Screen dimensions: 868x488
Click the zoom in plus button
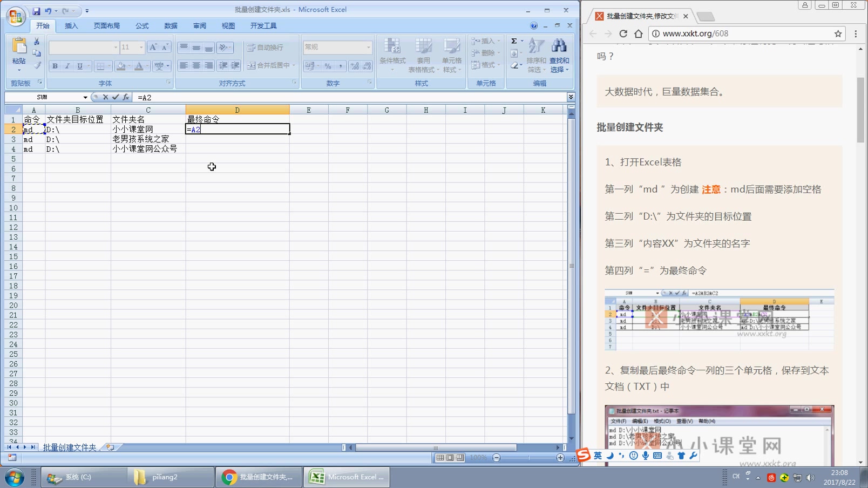[x=560, y=458]
